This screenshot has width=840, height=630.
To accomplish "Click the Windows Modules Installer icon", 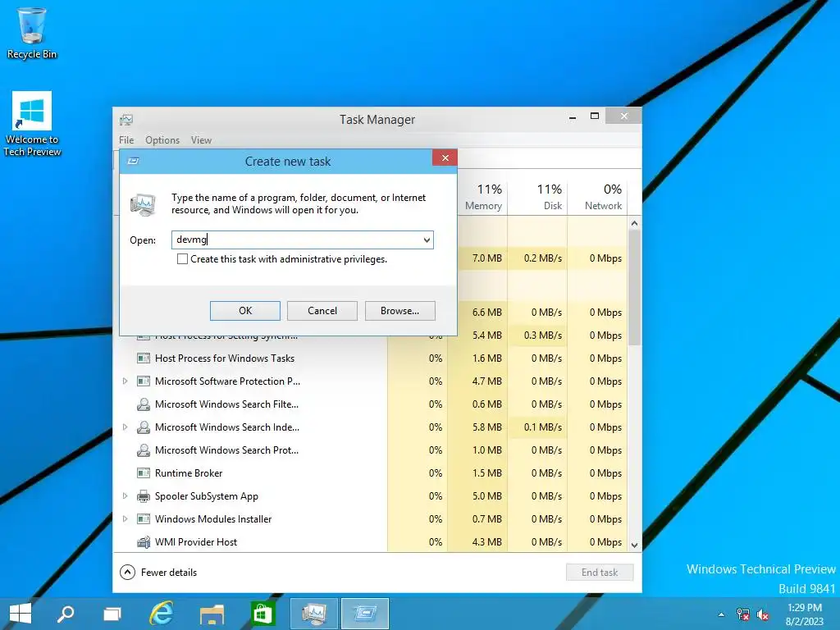I will click(143, 519).
